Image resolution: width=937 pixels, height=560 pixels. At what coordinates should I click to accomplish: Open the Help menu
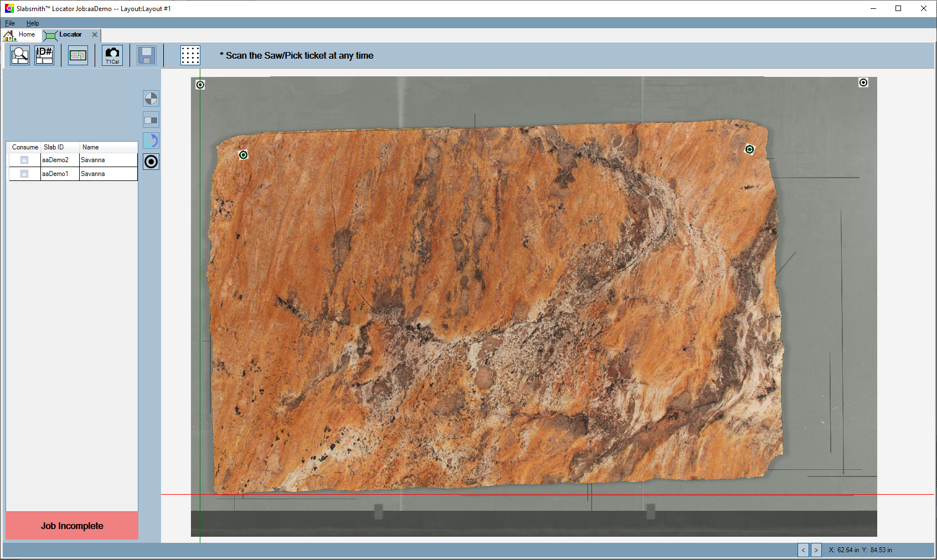point(33,23)
